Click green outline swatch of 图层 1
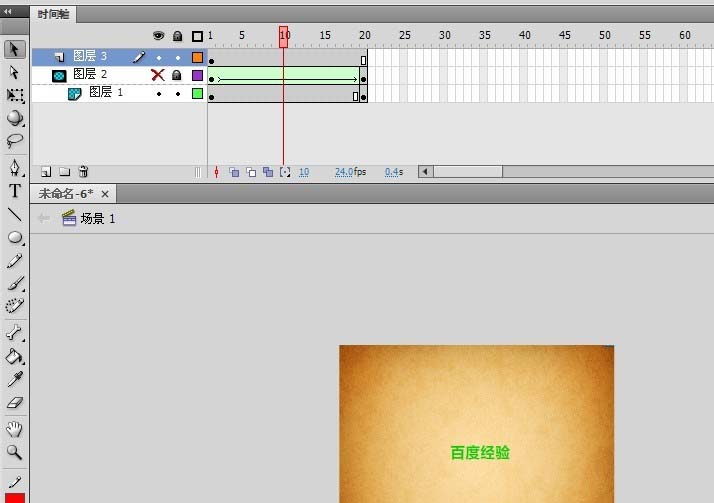 [x=197, y=93]
